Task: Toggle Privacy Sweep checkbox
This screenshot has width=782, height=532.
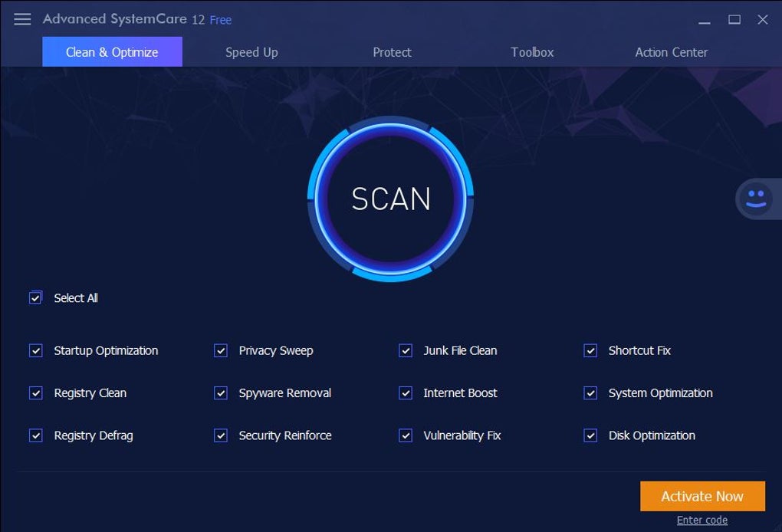Action: (x=221, y=350)
